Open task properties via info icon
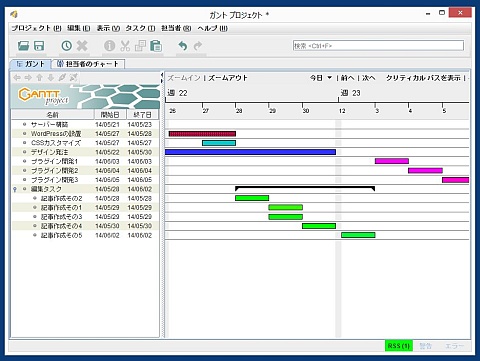The height and width of the screenshot is (361, 480). coord(109,46)
